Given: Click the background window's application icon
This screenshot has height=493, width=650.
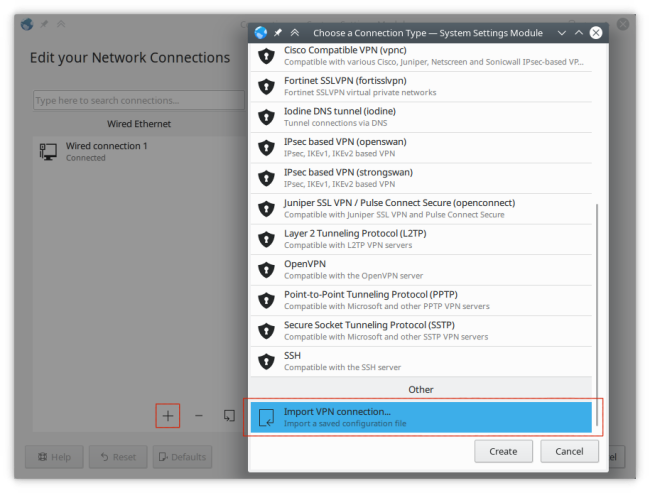Looking at the screenshot, I should point(27,24).
